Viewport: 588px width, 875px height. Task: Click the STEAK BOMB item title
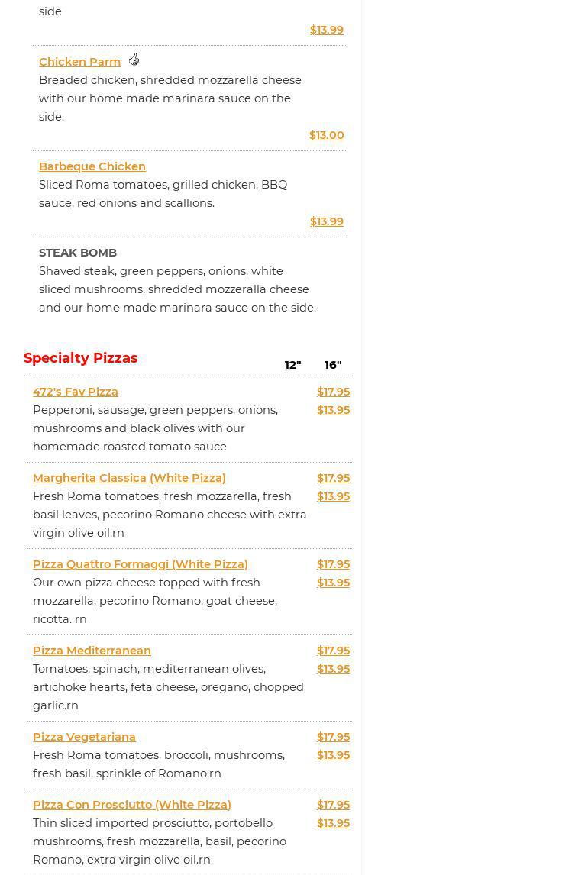(78, 253)
